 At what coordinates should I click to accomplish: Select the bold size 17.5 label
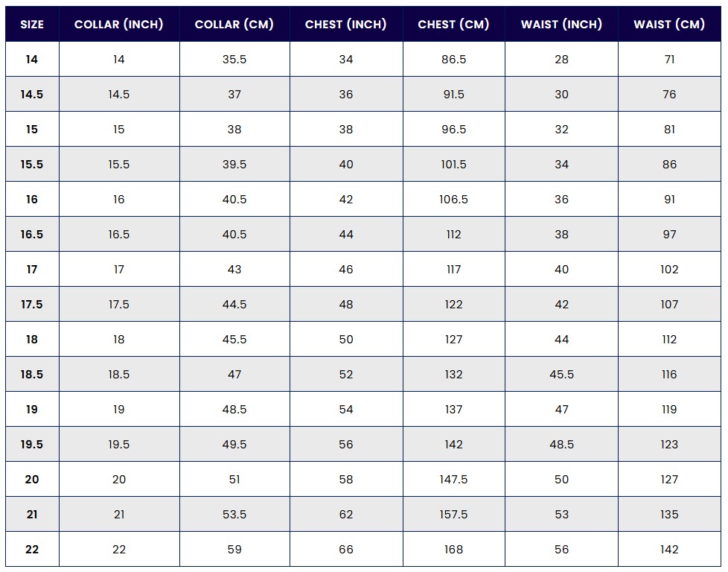click(32, 305)
